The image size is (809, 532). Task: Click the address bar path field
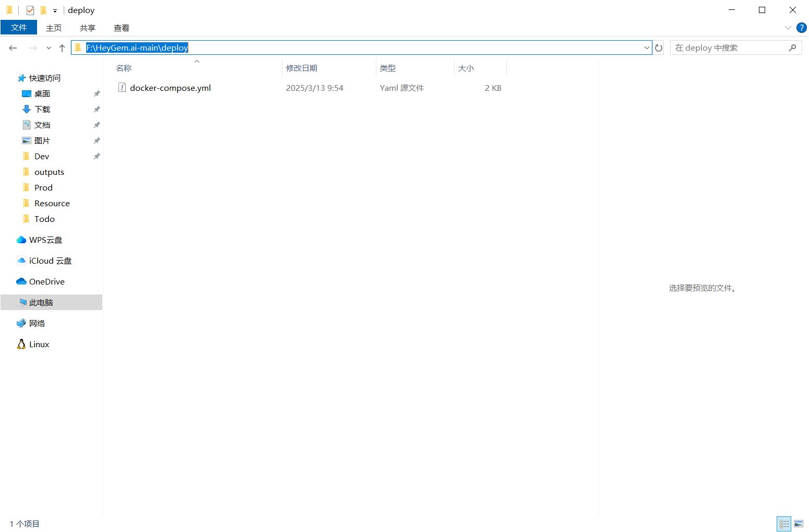[361, 48]
